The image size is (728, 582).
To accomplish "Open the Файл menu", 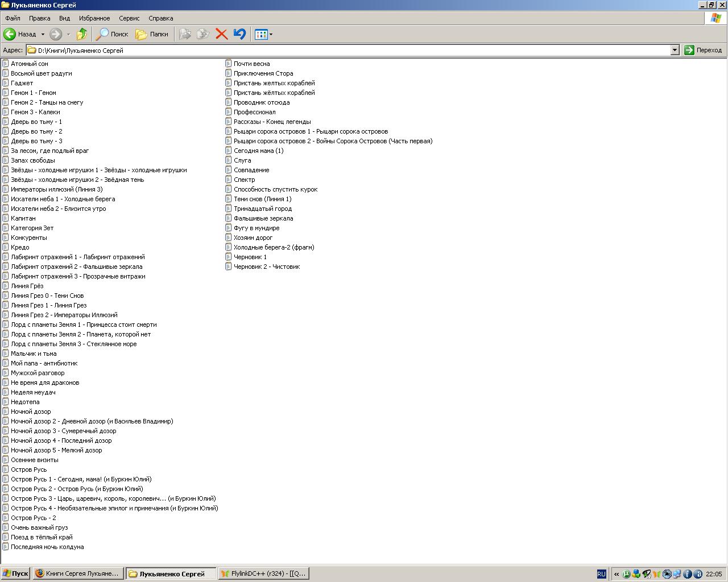I will (x=13, y=18).
